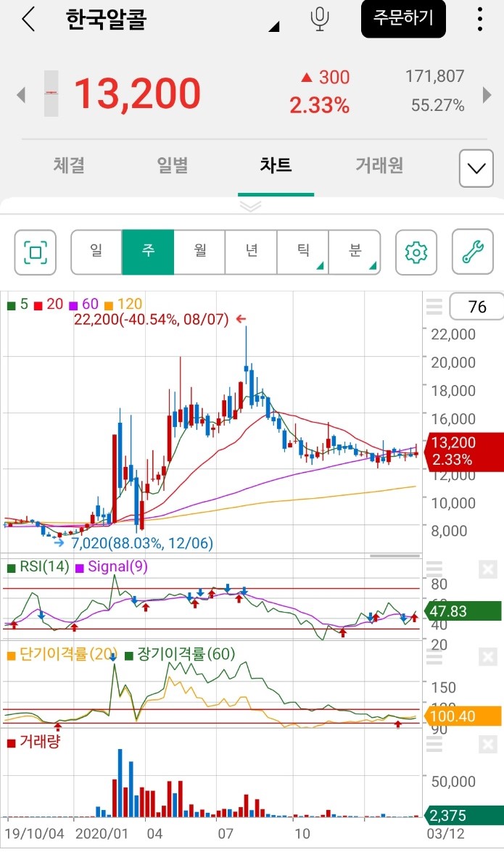Viewport: 504px width, 852px height.
Task: Expand the collapsed header with double chevron
Action: [x=251, y=207]
